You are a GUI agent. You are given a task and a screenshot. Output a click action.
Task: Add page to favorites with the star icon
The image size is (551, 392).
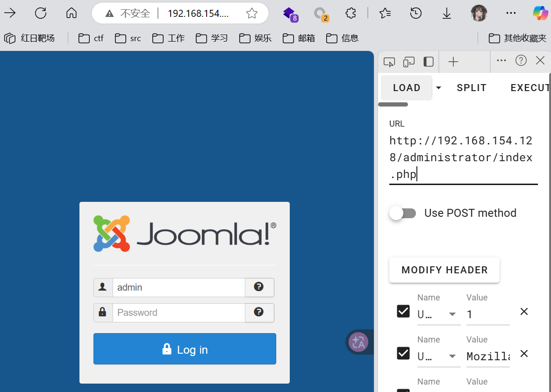tap(251, 14)
